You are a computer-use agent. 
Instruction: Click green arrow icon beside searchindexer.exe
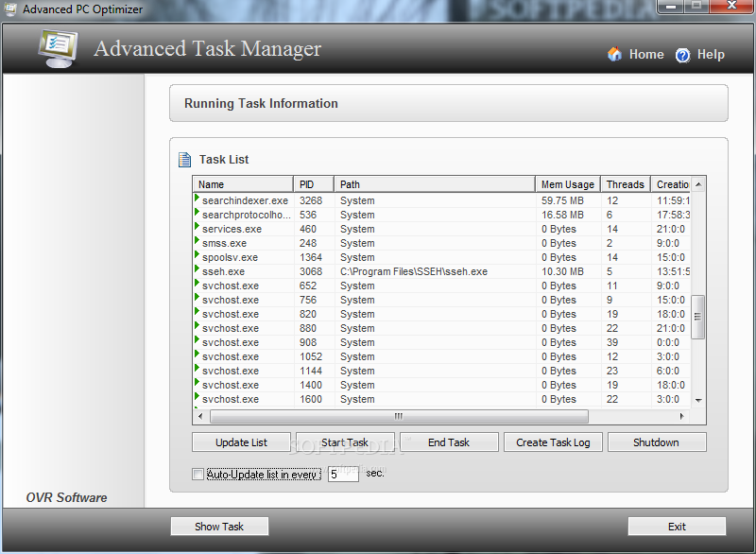click(197, 199)
